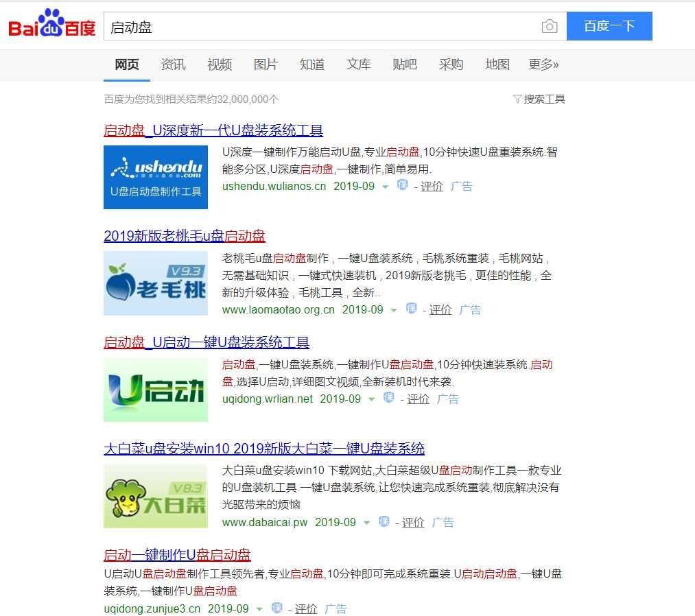Open result 启动盘_U启动一键U盘装系统工具
The image size is (695, 616).
207,342
